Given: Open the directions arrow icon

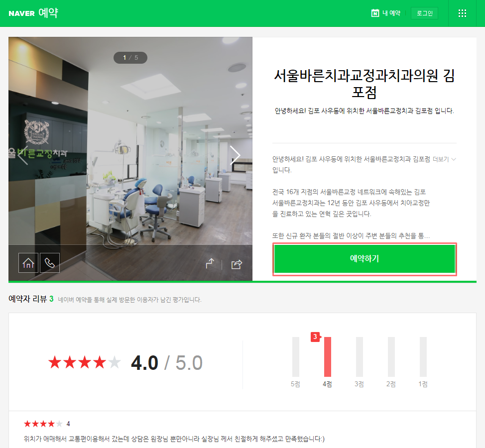Looking at the screenshot, I should [210, 263].
